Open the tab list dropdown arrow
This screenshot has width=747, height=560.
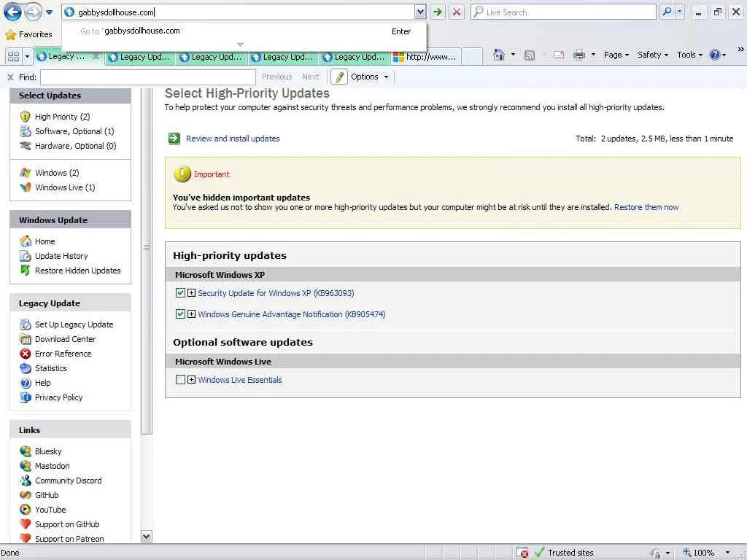27,56
